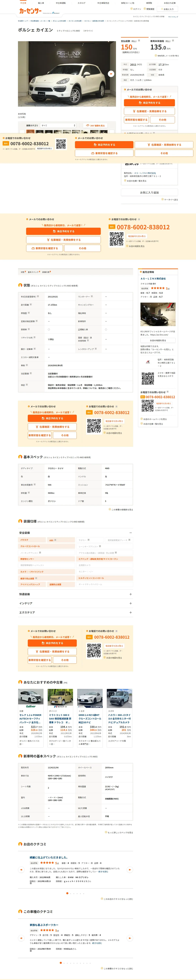
Task: Open the 車買取 navigation tab
Action: 149,3
